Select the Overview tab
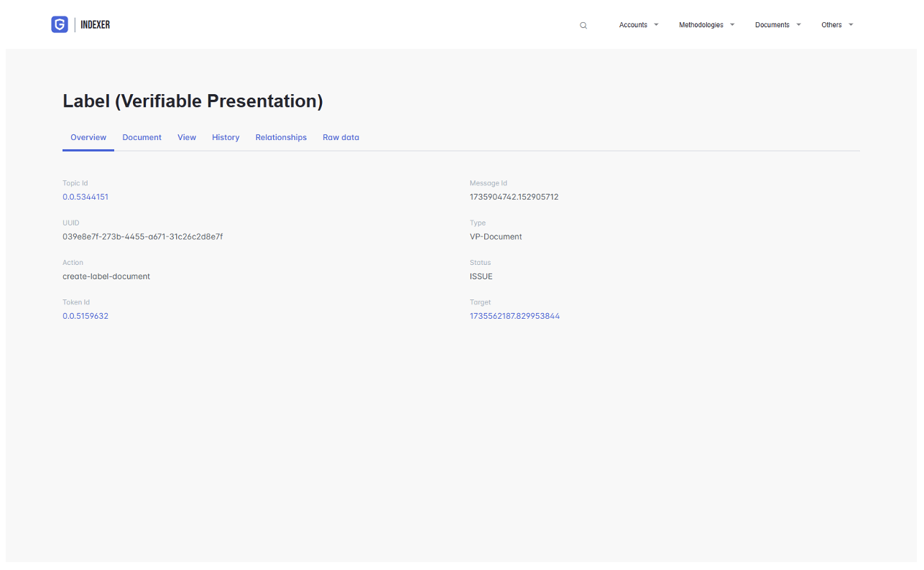 [x=88, y=137]
